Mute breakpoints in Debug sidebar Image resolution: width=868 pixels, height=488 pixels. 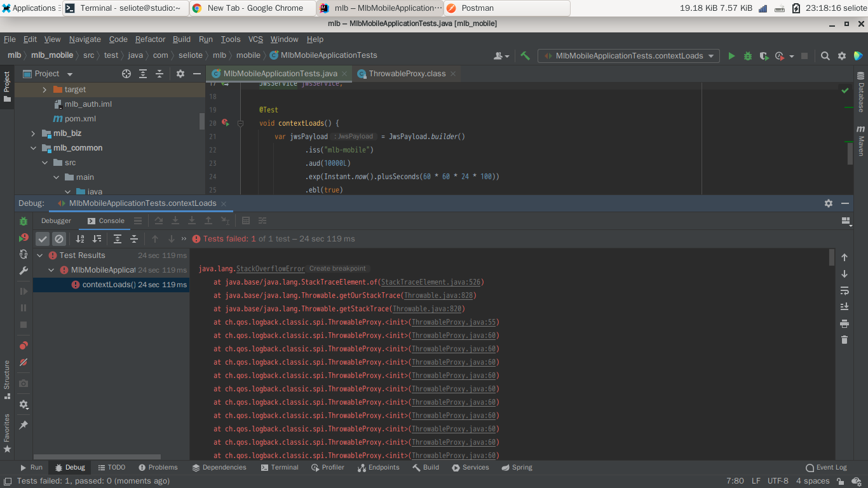point(24,362)
